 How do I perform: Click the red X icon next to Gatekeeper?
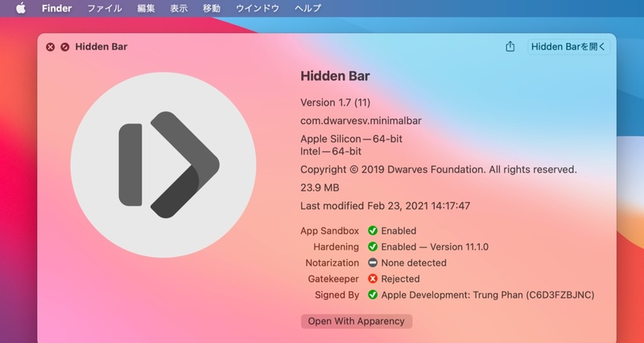373,279
